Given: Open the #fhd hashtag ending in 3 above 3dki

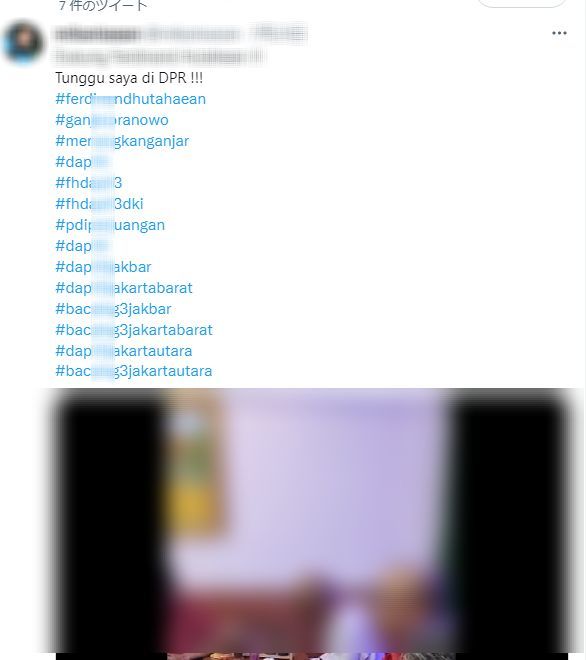Looking at the screenshot, I should tap(89, 183).
